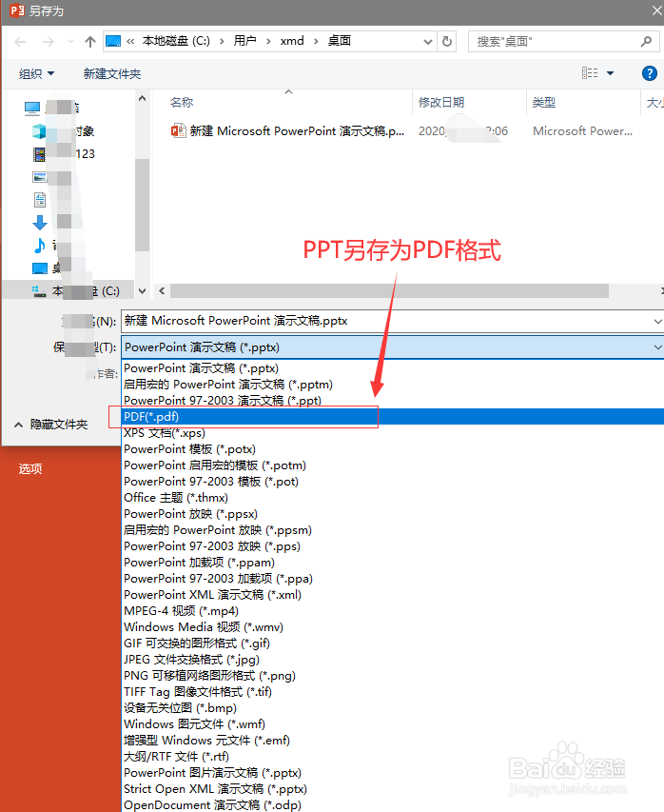Open the view options dropdown arrow
The width and height of the screenshot is (664, 812).
click(610, 73)
